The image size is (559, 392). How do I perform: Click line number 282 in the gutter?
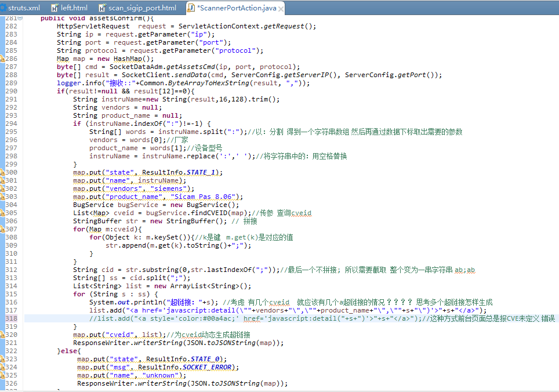tap(12, 26)
